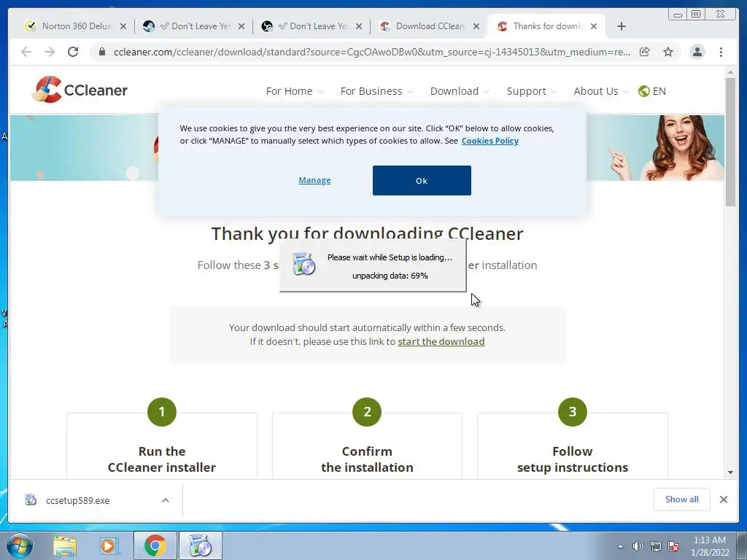747x560 pixels.
Task: Click the "unpacking data: 69%" status text
Action: tap(390, 276)
